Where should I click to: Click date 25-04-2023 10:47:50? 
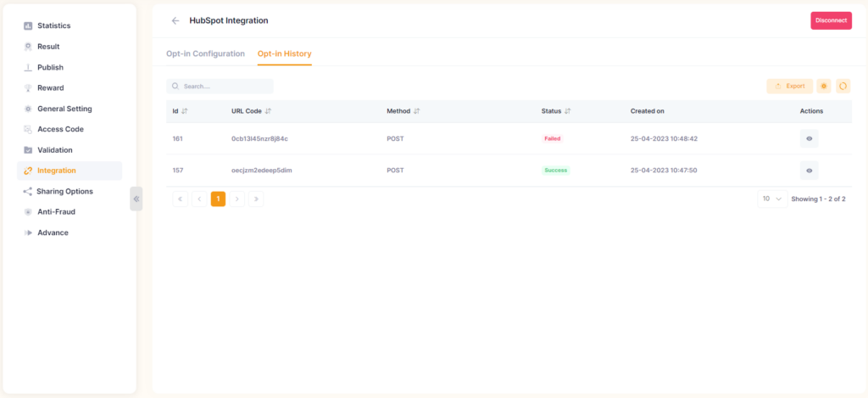(x=664, y=171)
